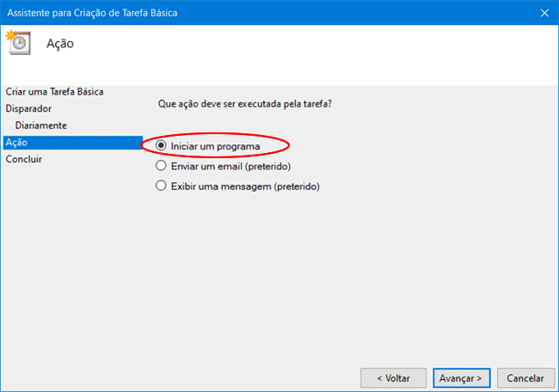This screenshot has width=559, height=392.
Task: Choose the 'Enviar um email (preterido)' radio circle
Action: coord(161,165)
